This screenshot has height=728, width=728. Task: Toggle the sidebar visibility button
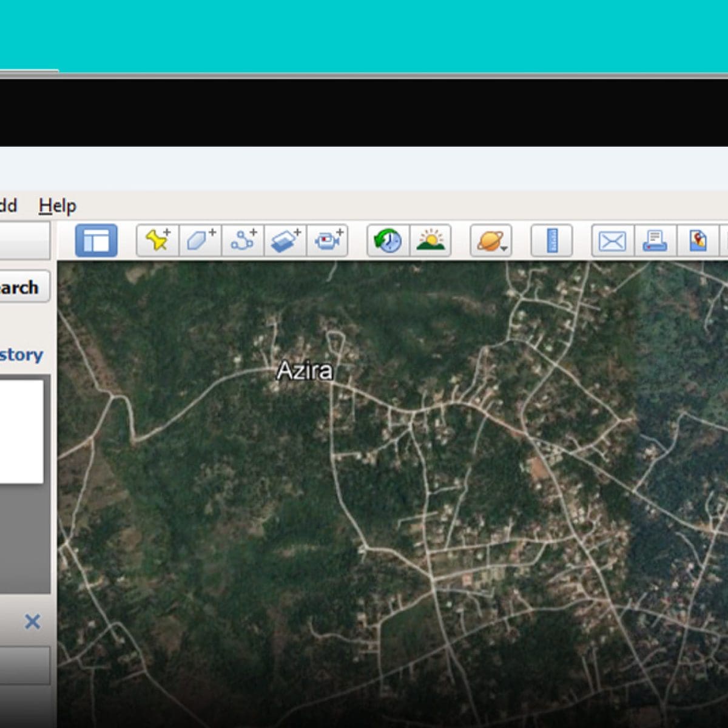pyautogui.click(x=96, y=241)
